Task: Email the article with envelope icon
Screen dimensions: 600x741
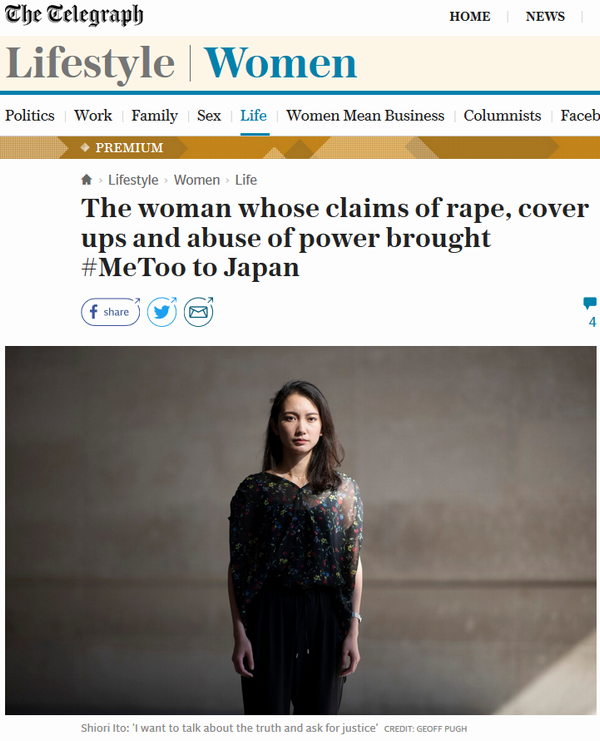Action: (x=198, y=312)
